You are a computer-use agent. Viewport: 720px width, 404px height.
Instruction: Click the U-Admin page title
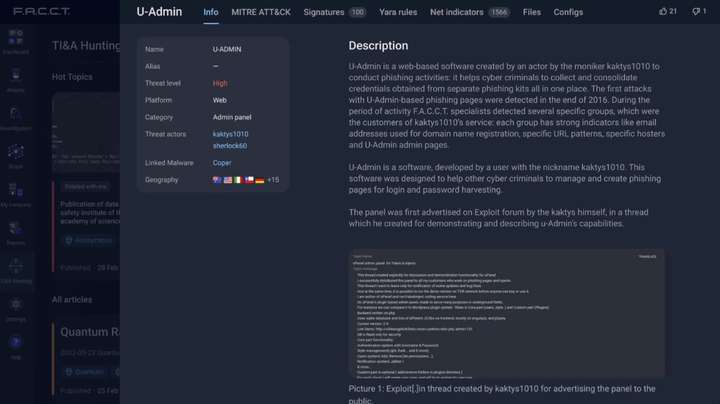pyautogui.click(x=159, y=11)
